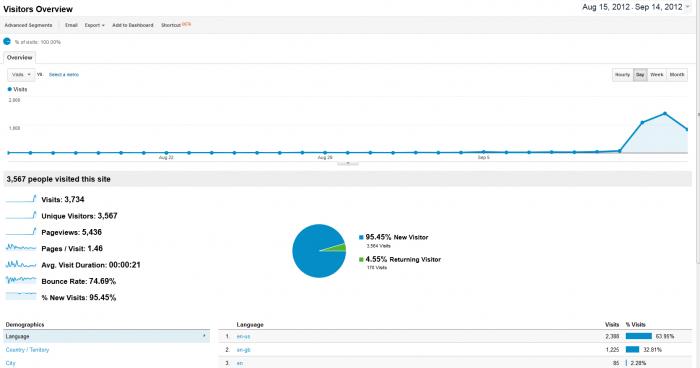Click the Sep 5 data point on the chart
Screen dimensions: 700x368
click(x=483, y=152)
